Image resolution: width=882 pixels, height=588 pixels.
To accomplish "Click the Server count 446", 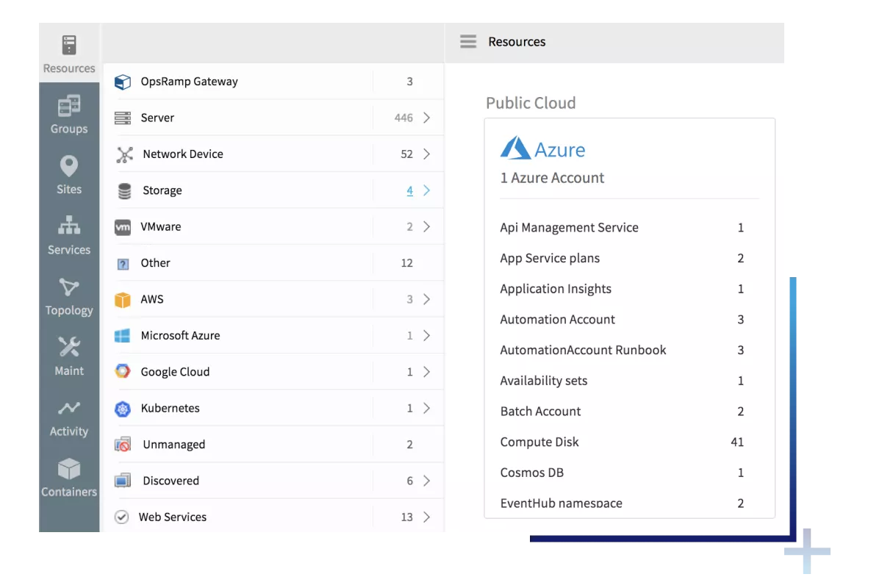I will click(404, 118).
